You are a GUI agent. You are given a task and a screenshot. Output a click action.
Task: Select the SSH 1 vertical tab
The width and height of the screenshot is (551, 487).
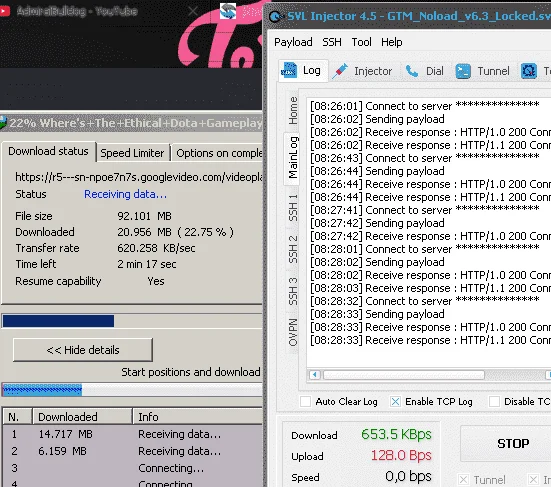[293, 208]
